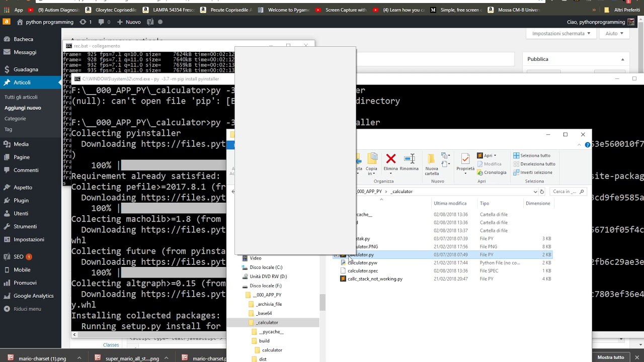Expand the Impostazioni schermata dropdown

[x=561, y=33]
